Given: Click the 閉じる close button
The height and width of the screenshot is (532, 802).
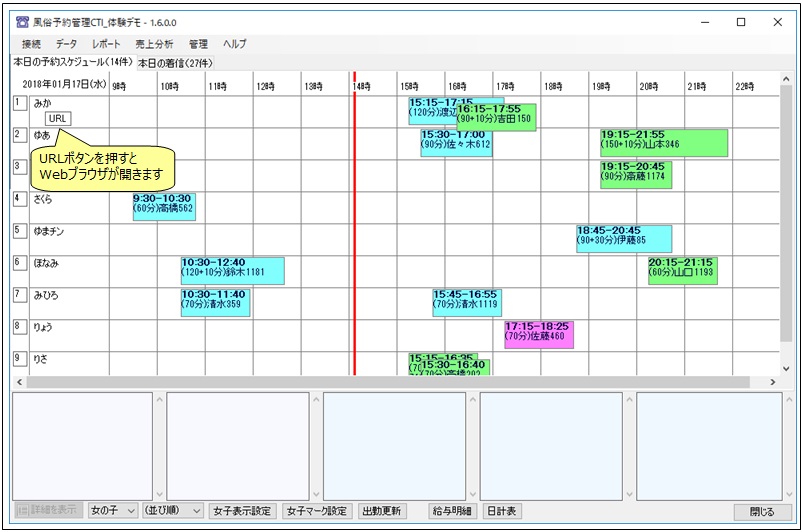Looking at the screenshot, I should coord(762,511).
